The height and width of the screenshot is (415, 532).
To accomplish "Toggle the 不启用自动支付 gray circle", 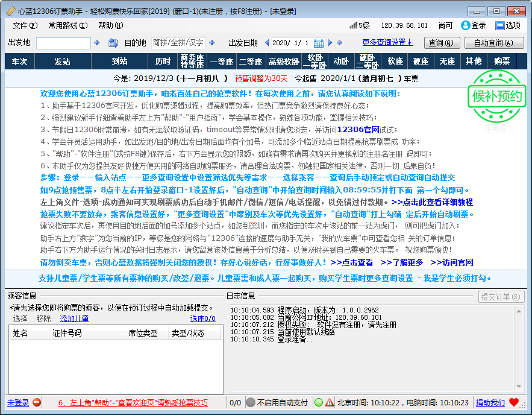I will click(251, 402).
